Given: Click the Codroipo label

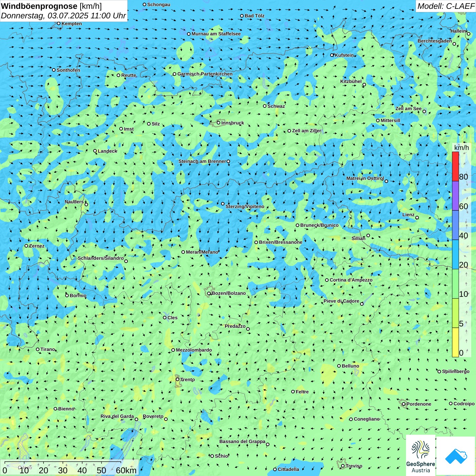Looking at the screenshot, I should [464, 404].
